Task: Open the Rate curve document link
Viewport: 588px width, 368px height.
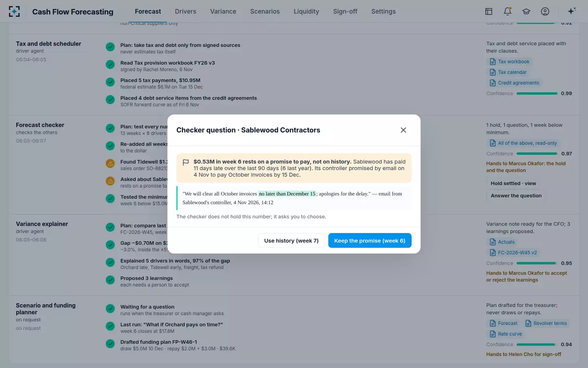Action: click(506, 334)
